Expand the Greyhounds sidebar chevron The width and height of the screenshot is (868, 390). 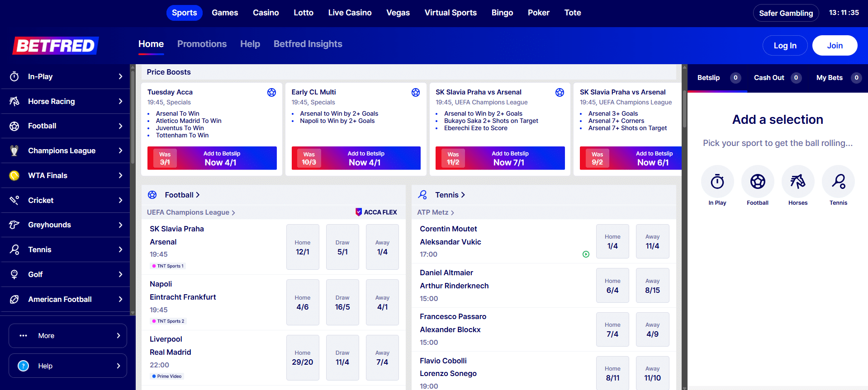[120, 225]
